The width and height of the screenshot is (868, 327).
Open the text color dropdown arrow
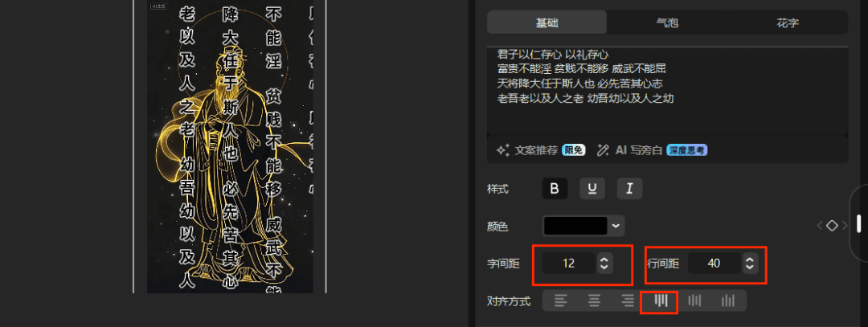pos(616,226)
